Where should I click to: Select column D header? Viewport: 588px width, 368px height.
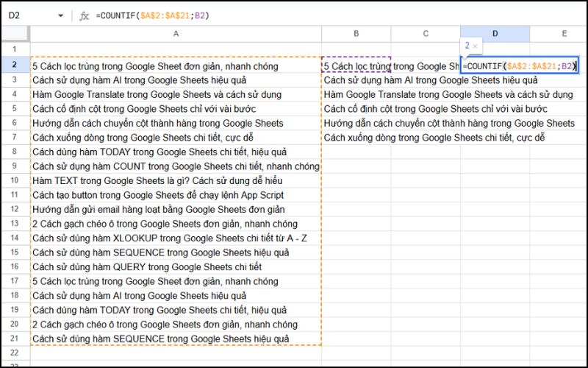pyautogui.click(x=495, y=34)
